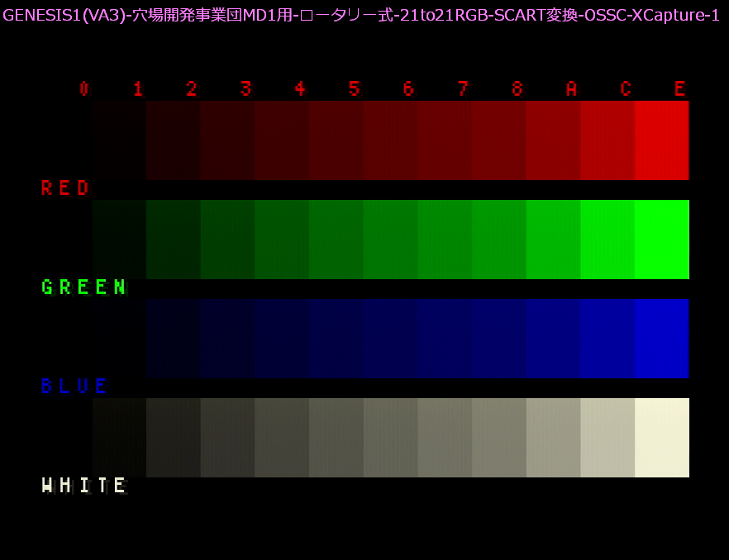
Task: Pick the red swatch under column 5
Action: 336,140
